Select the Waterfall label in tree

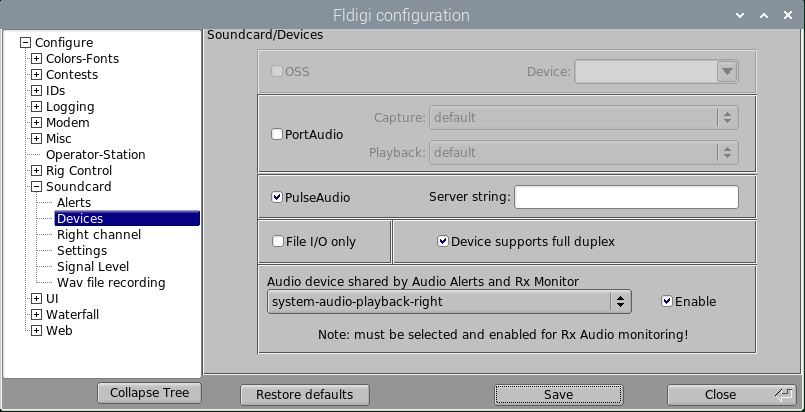click(72, 315)
